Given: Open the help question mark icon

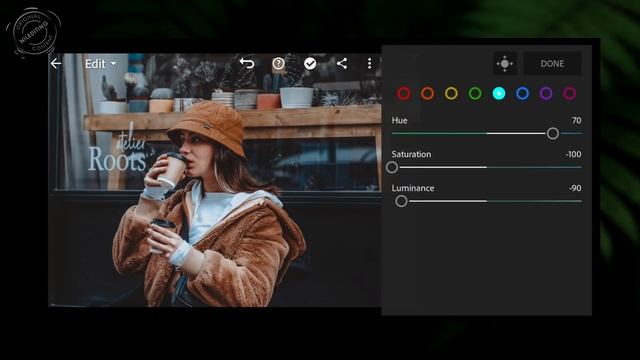Looking at the screenshot, I should point(278,63).
